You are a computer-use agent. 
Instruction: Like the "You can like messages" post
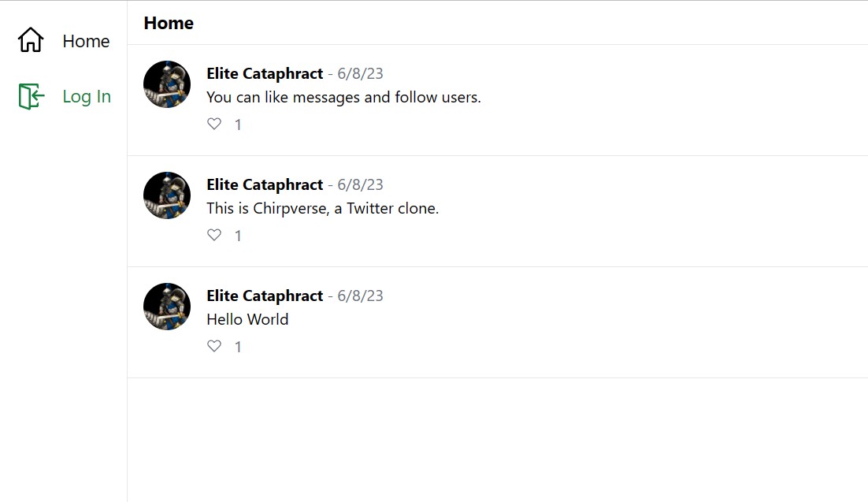pyautogui.click(x=214, y=124)
